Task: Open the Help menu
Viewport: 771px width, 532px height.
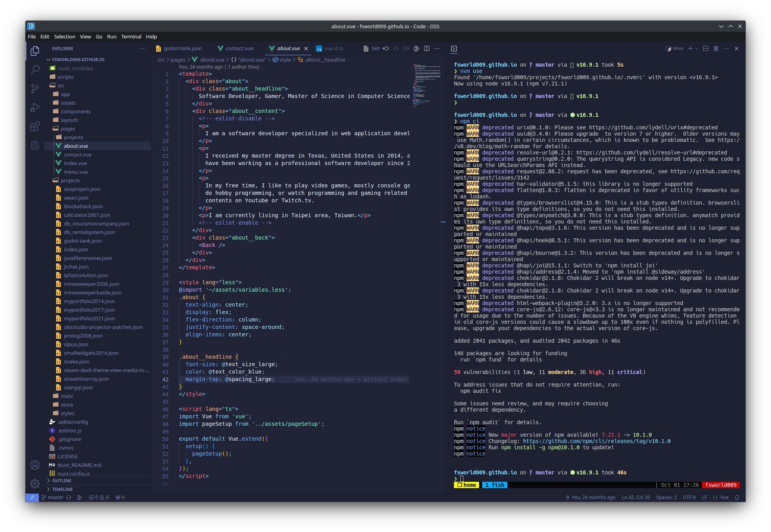Action: point(151,36)
